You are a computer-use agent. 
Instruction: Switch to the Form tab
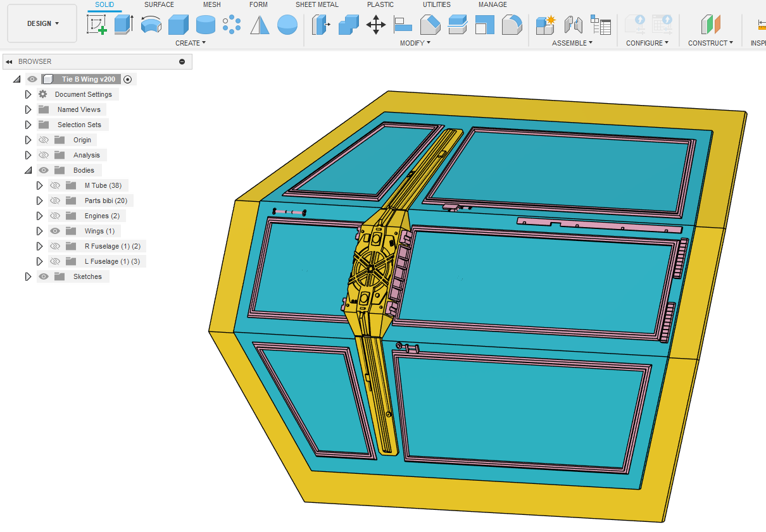(x=258, y=4)
